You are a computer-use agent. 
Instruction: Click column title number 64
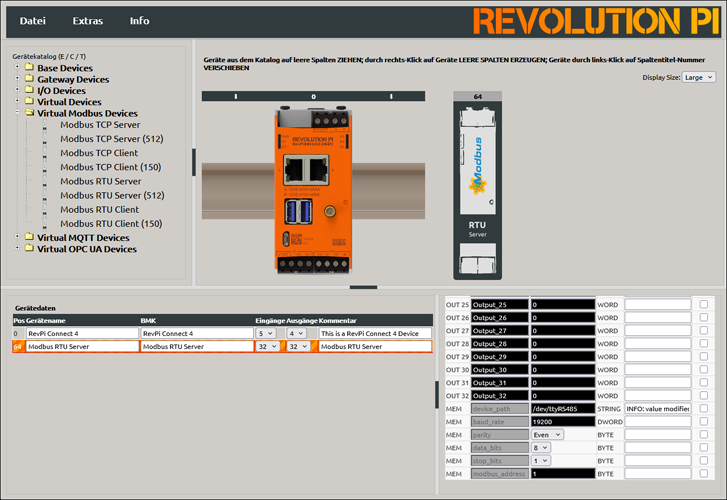coord(478,96)
